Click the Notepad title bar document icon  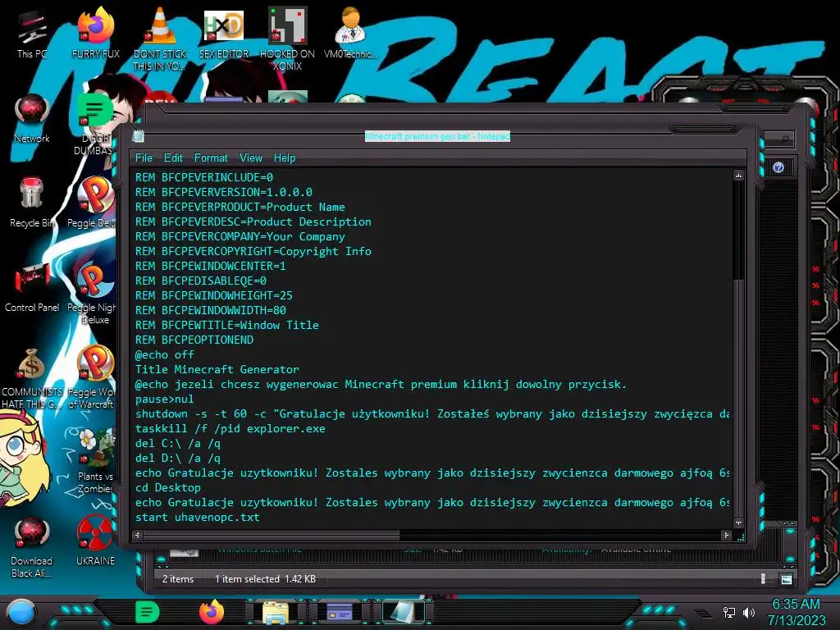tap(138, 136)
